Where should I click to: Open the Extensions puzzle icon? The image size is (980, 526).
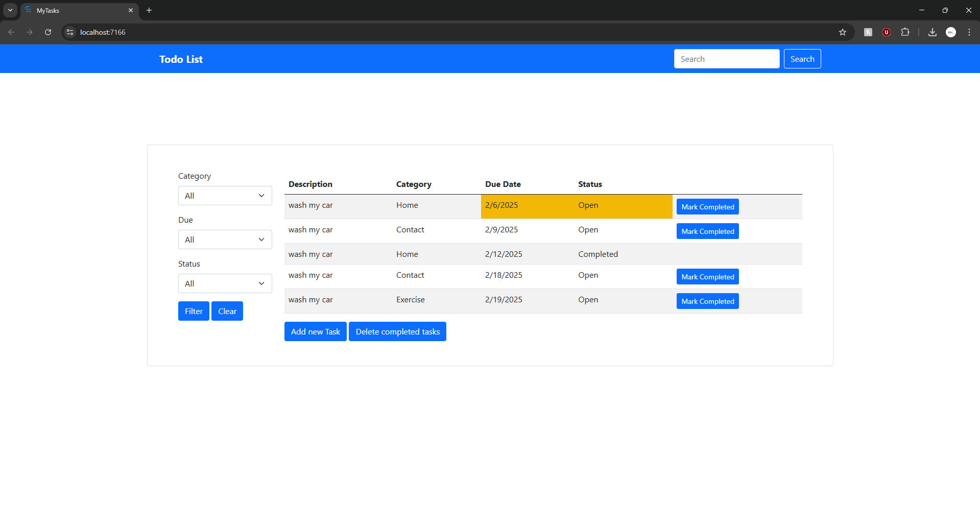905,32
